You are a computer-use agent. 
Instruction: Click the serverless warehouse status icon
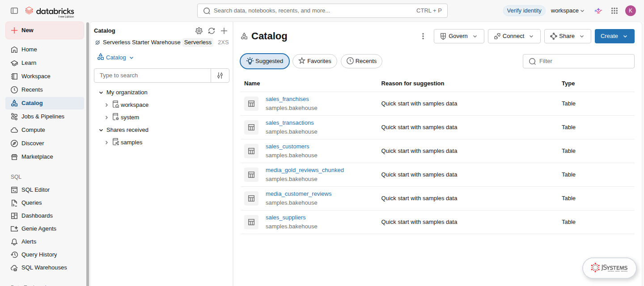pyautogui.click(x=97, y=42)
